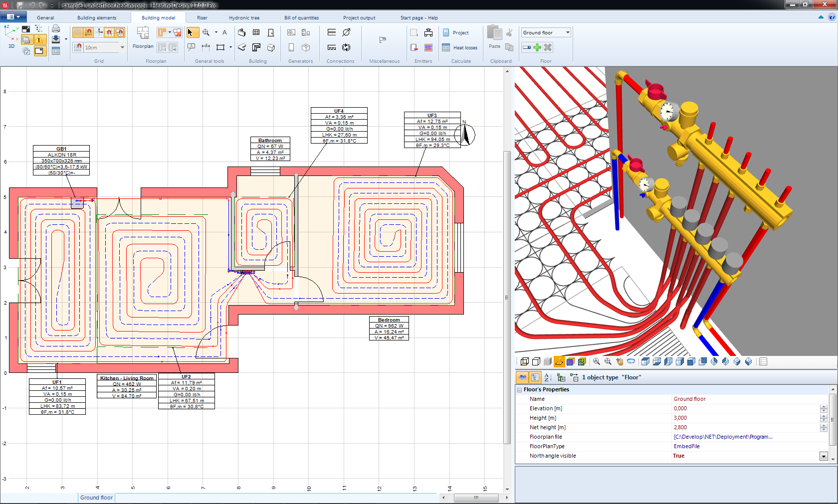The height and width of the screenshot is (504, 838).
Task: Open the Hydronic tree tab
Action: pos(244,17)
